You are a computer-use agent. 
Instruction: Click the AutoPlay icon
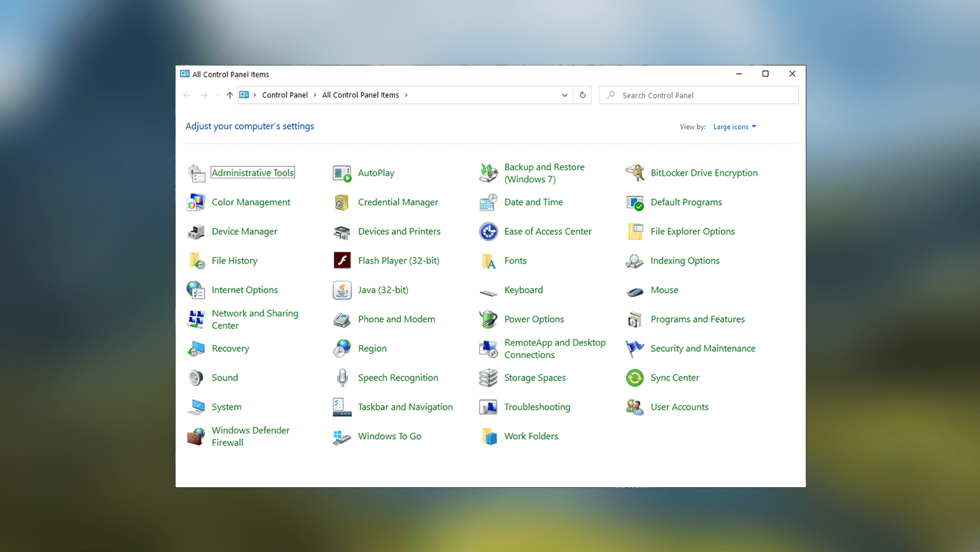342,173
